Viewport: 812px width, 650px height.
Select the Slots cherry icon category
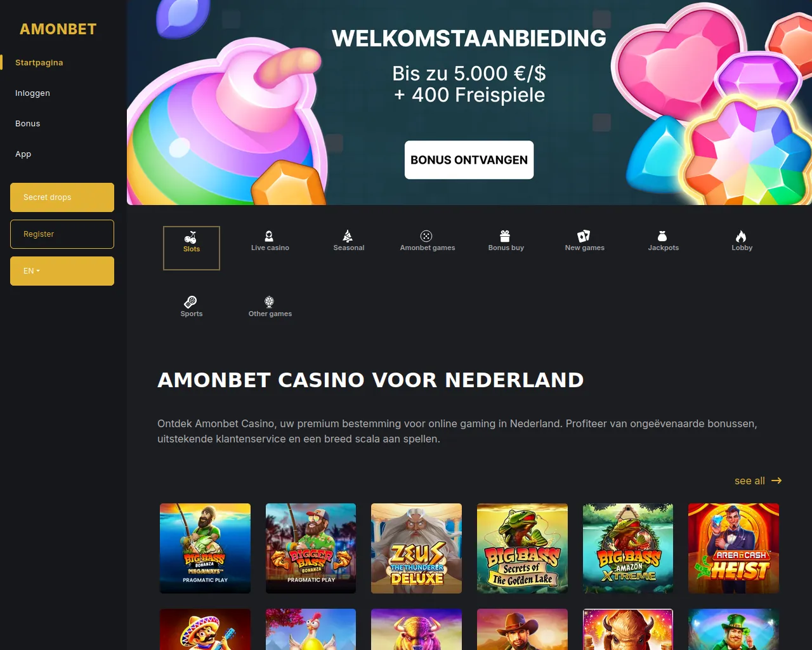(x=192, y=248)
